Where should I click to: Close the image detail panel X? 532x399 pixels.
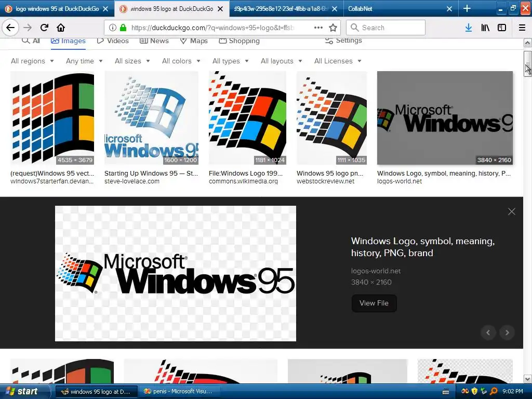(512, 212)
